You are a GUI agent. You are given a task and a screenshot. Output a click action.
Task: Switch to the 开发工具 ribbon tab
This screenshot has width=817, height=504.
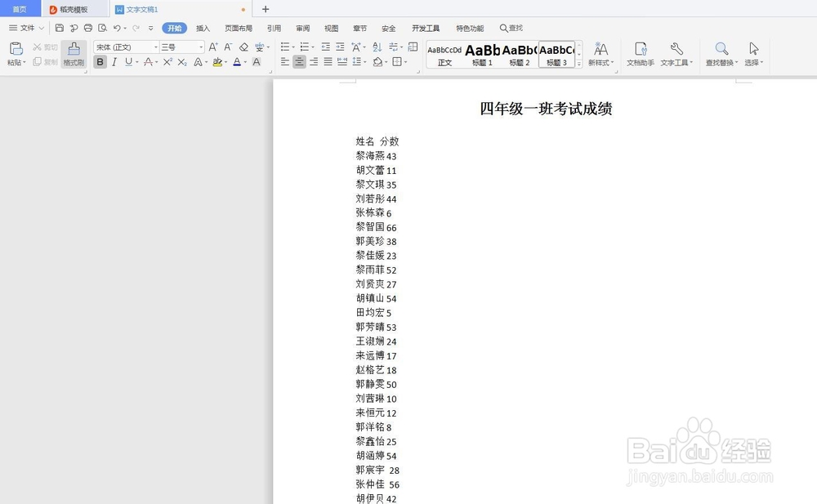[x=426, y=28]
